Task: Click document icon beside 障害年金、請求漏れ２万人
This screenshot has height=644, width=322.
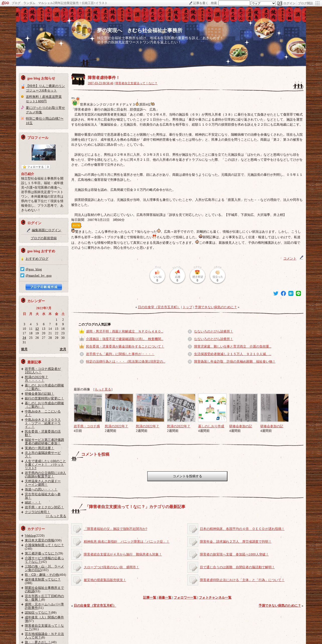Action: point(193,541)
